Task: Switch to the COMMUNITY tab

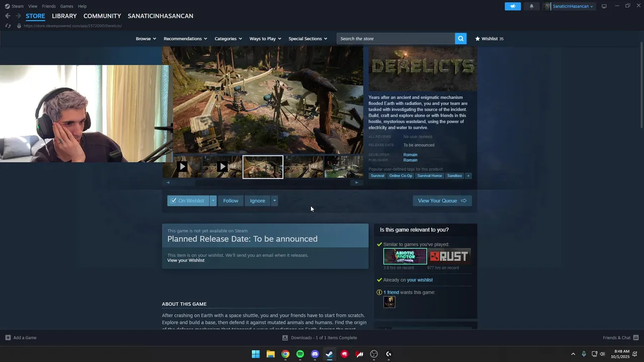Action: pos(102,16)
